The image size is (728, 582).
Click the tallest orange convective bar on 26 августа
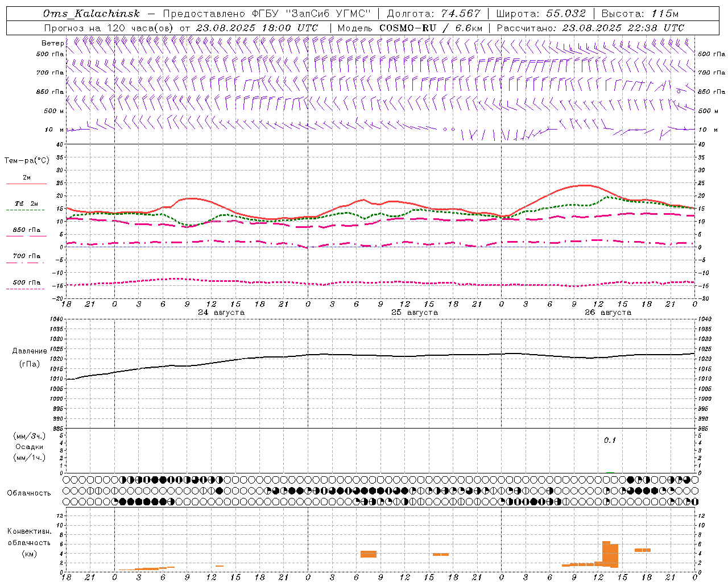click(606, 554)
